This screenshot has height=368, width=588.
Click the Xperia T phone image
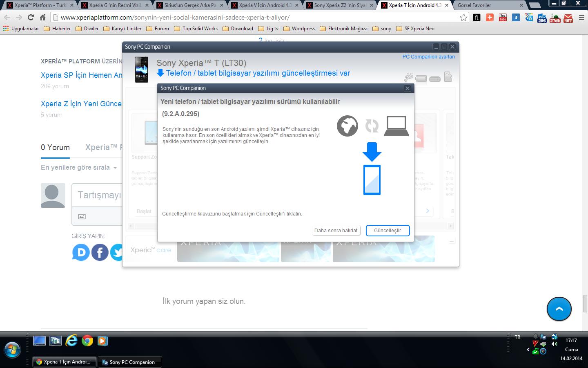(x=141, y=70)
